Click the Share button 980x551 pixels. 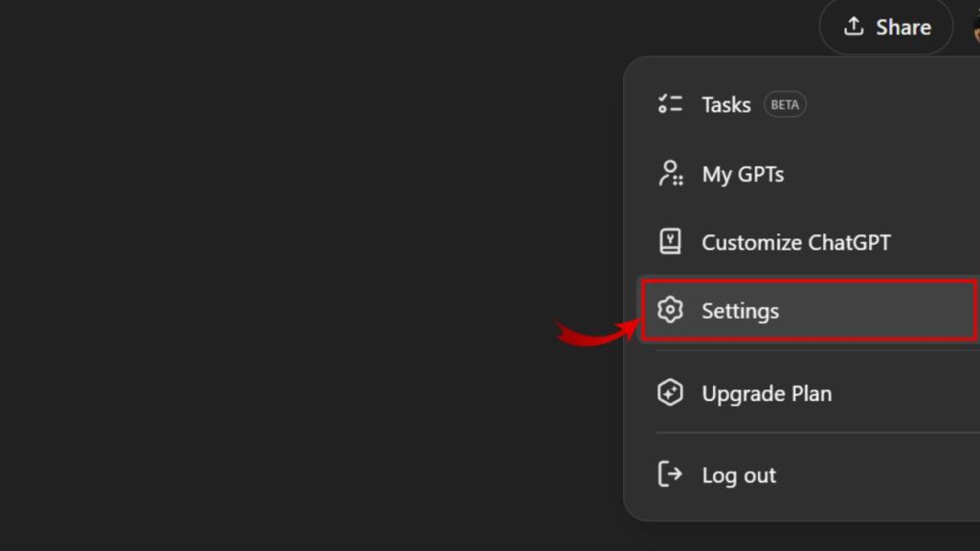[886, 26]
